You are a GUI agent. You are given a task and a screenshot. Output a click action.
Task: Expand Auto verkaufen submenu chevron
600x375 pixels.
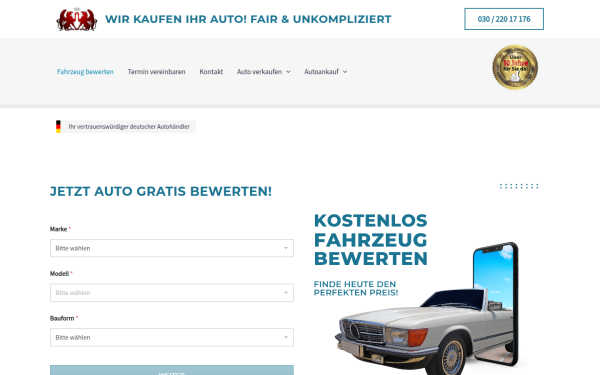pos(288,72)
